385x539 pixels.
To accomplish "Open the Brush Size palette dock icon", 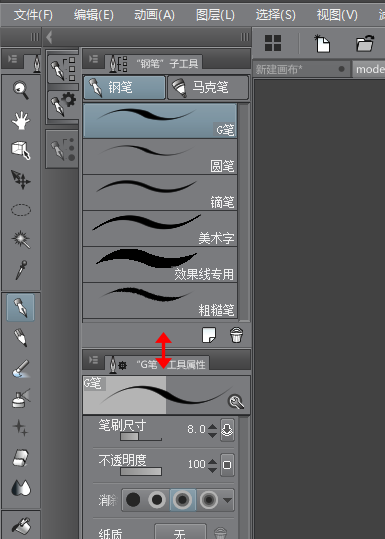I will click(x=63, y=148).
